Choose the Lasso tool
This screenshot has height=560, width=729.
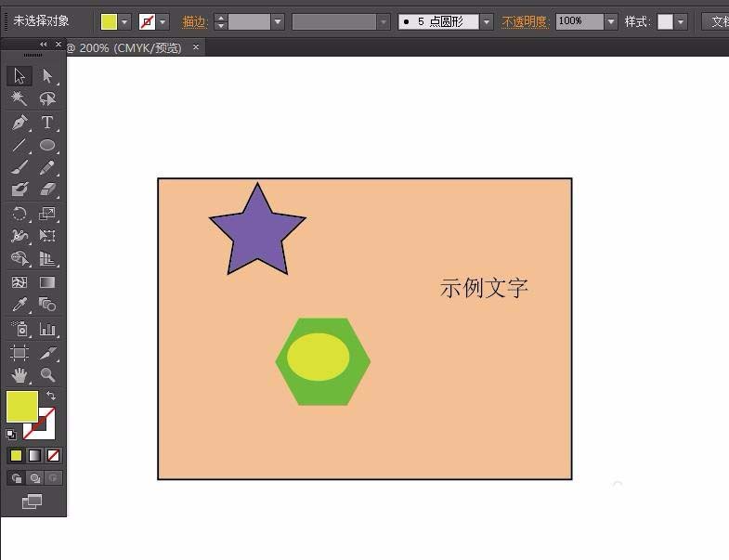(47, 98)
